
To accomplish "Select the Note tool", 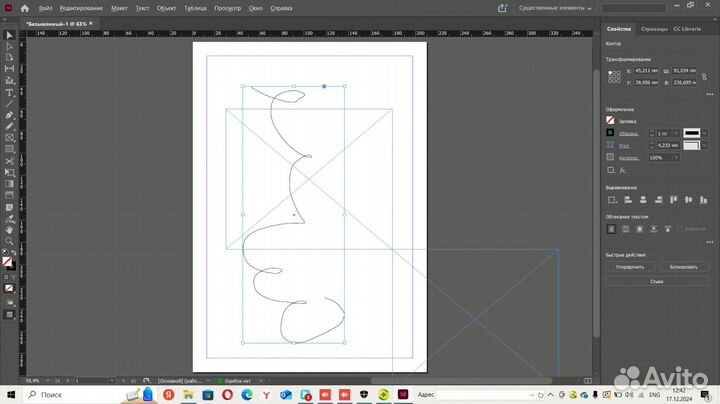I will [9, 207].
